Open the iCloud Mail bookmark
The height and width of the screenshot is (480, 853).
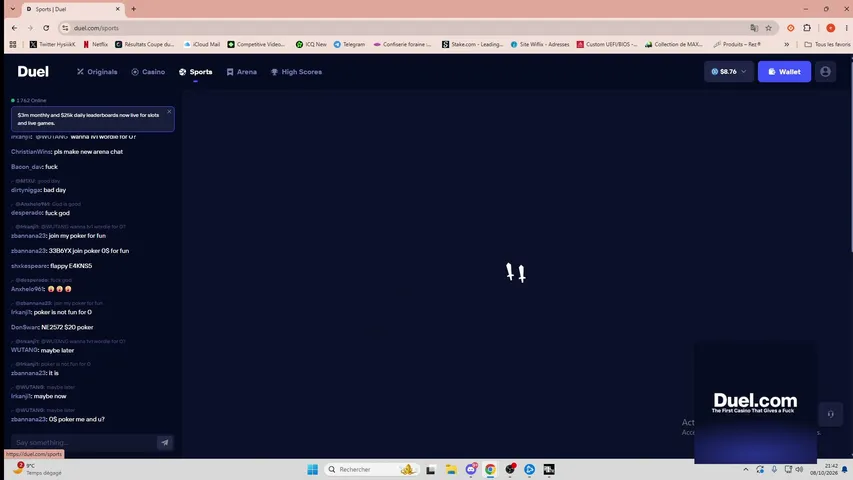[x=202, y=44]
